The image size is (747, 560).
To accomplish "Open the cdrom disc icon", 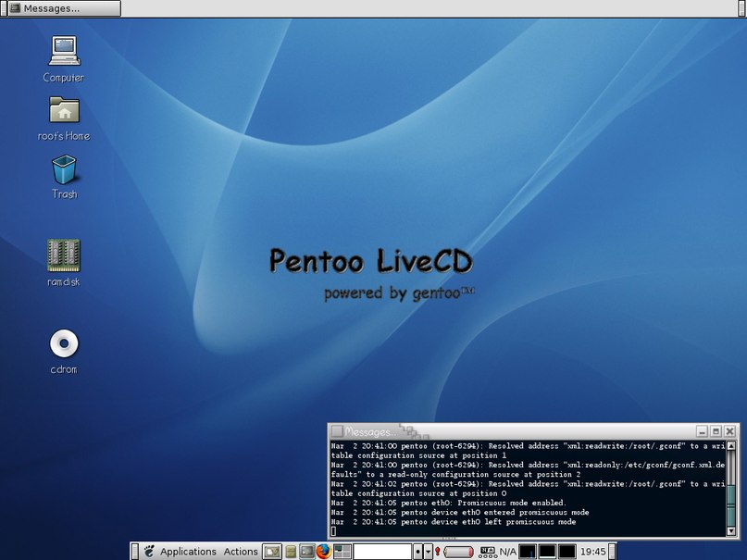I will pos(63,344).
